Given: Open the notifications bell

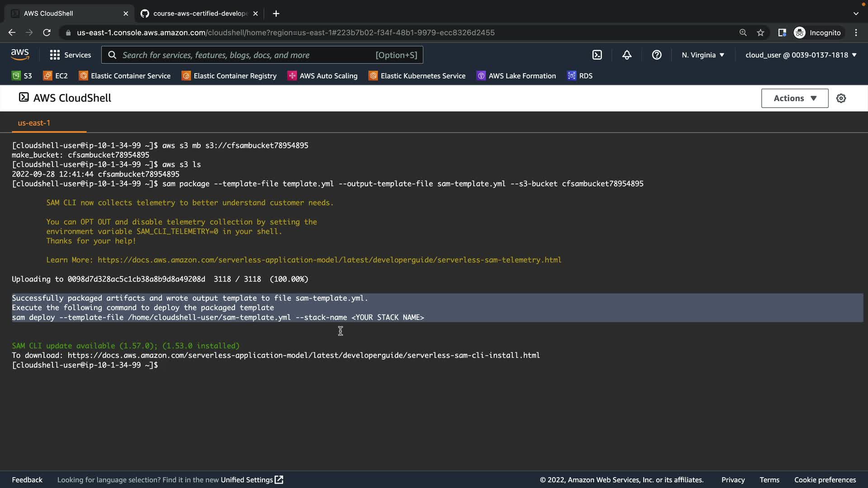Looking at the screenshot, I should (627, 55).
